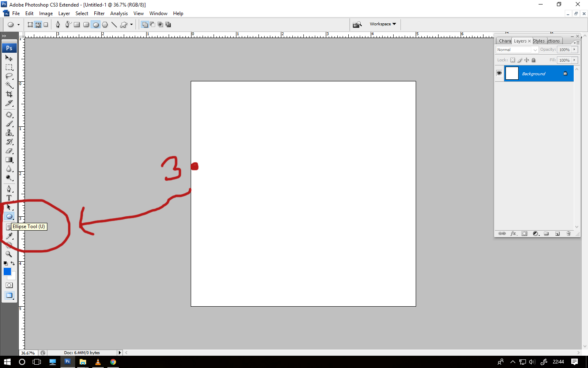Click the Background layer thumbnail
This screenshot has height=368, width=588.
click(x=512, y=73)
